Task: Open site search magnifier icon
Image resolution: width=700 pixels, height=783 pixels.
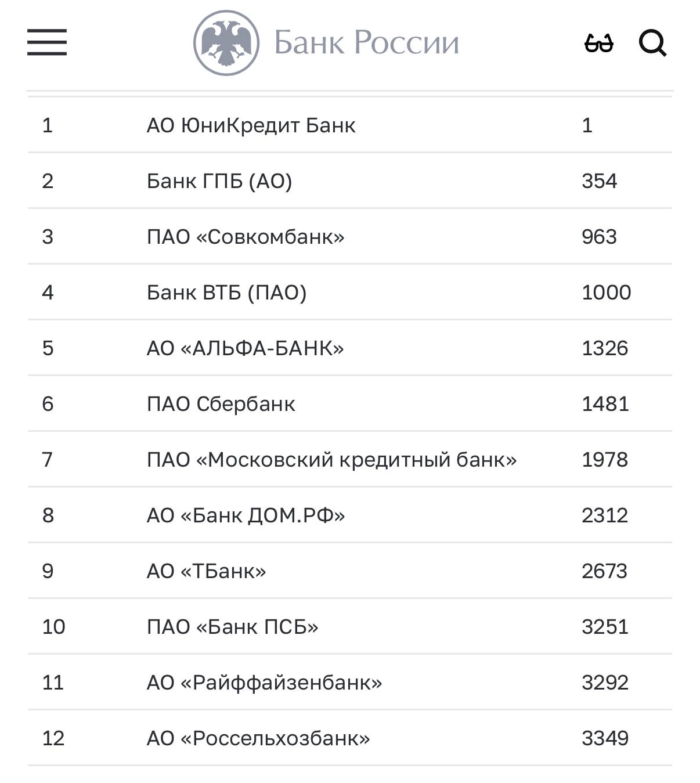Action: [x=652, y=43]
